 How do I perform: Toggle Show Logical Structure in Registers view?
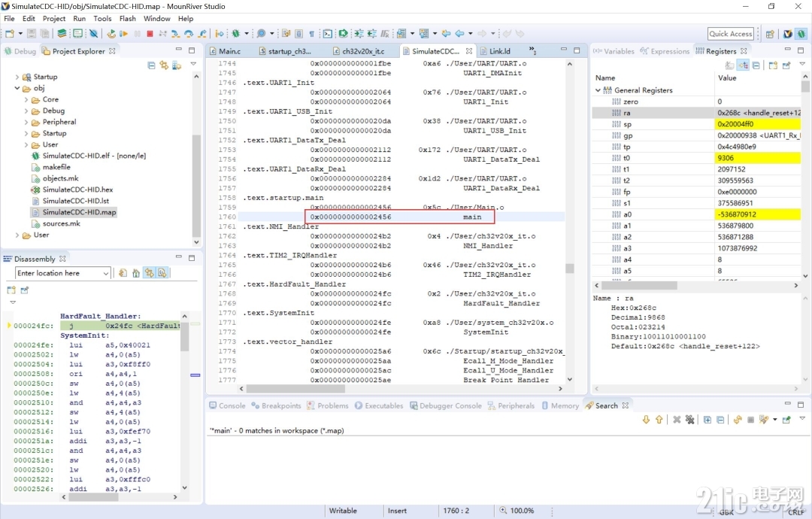(744, 65)
